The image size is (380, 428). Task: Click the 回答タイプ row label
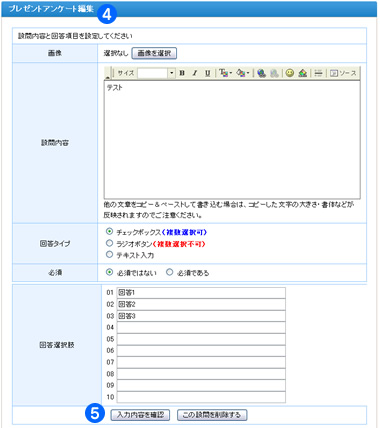(x=55, y=244)
